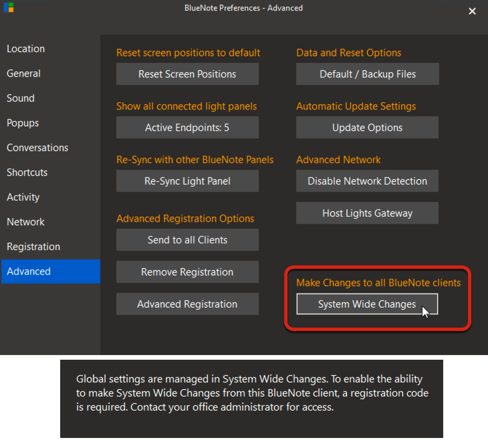The height and width of the screenshot is (448, 488).
Task: Open Advanced Registration
Action: point(187,304)
